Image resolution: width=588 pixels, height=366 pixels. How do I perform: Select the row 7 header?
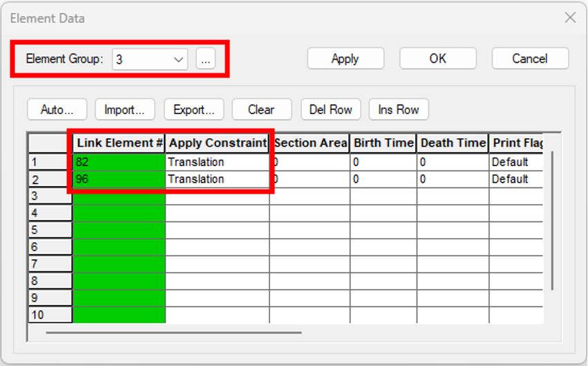pos(50,264)
